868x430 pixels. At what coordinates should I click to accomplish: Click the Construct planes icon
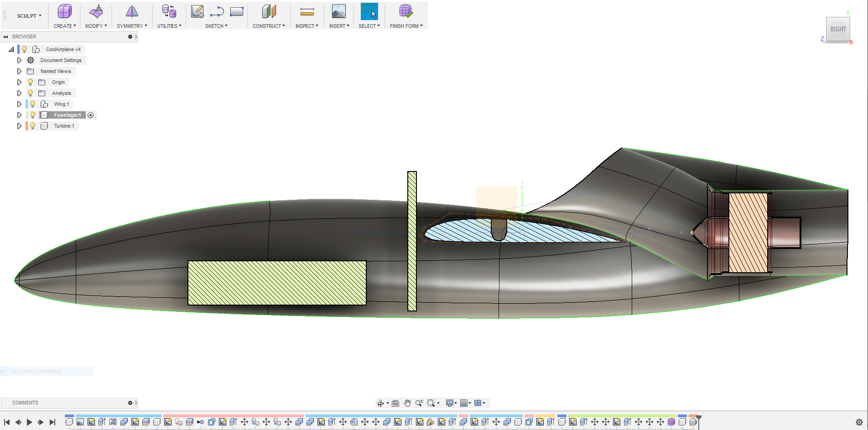coord(269,12)
